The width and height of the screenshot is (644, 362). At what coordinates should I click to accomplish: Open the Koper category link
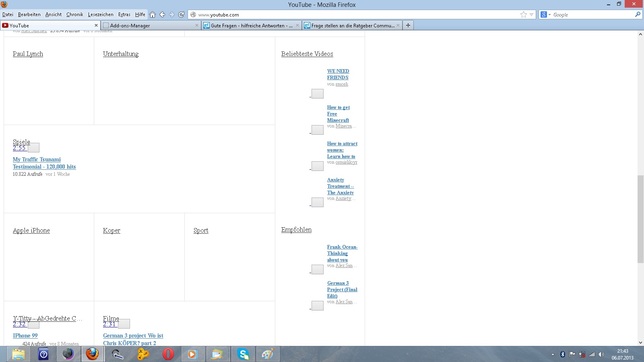pos(111,230)
